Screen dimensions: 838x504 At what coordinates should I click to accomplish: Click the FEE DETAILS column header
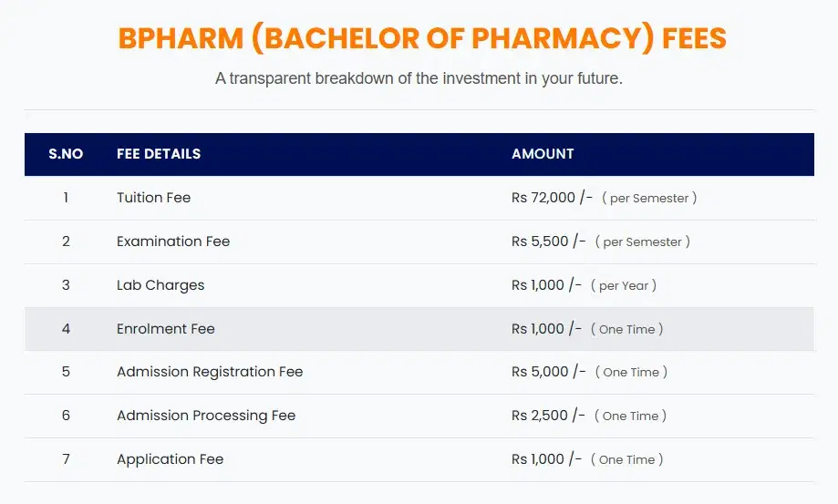click(x=159, y=154)
